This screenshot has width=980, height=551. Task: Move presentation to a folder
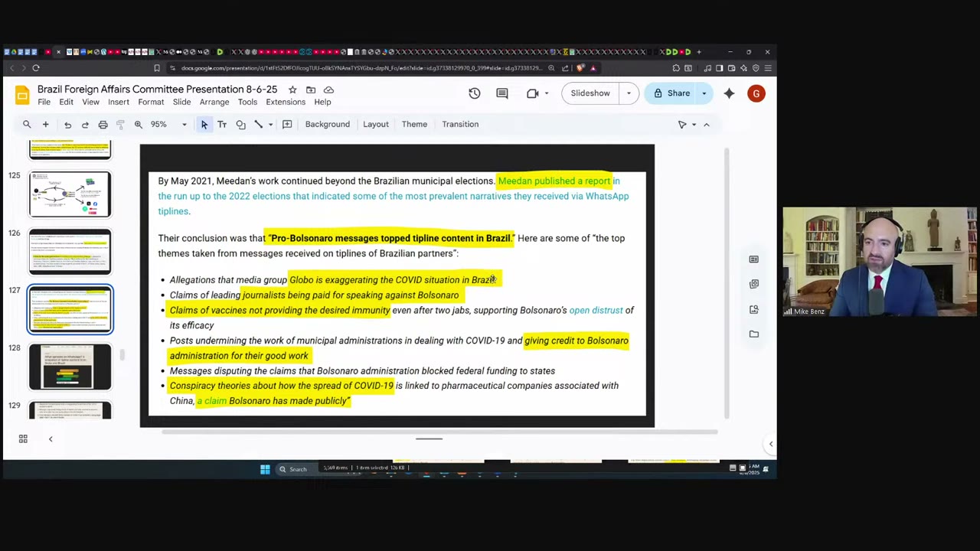tap(311, 90)
